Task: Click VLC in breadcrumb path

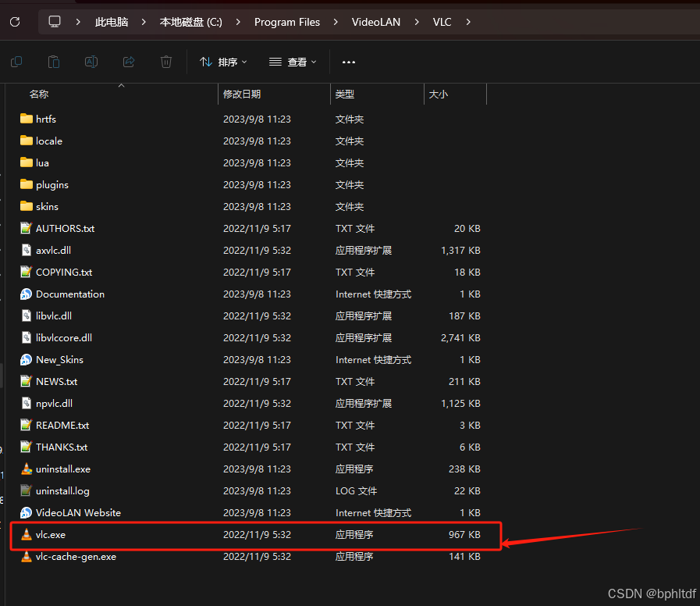Action: pyautogui.click(x=442, y=22)
